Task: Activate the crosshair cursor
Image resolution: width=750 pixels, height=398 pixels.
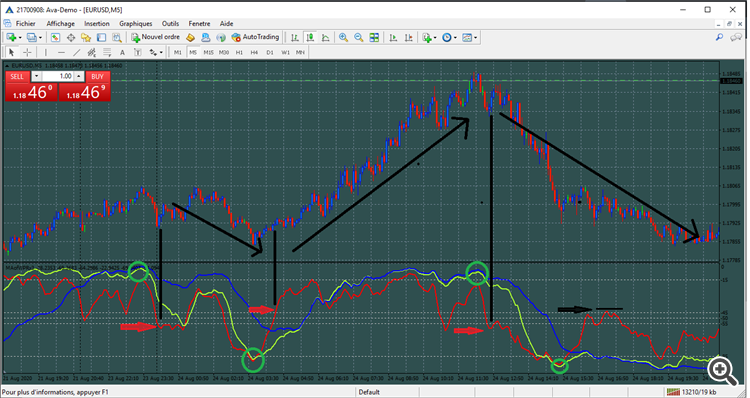Action: pyautogui.click(x=27, y=52)
